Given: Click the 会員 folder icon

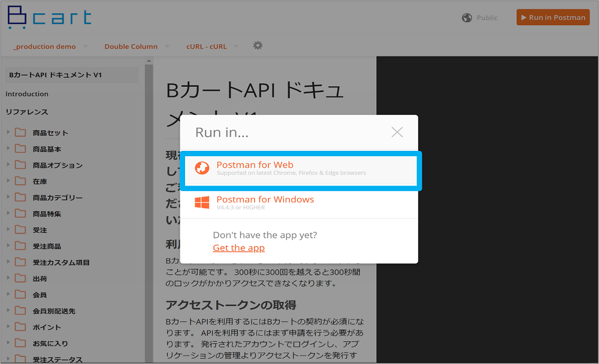Looking at the screenshot, I should 20,295.
